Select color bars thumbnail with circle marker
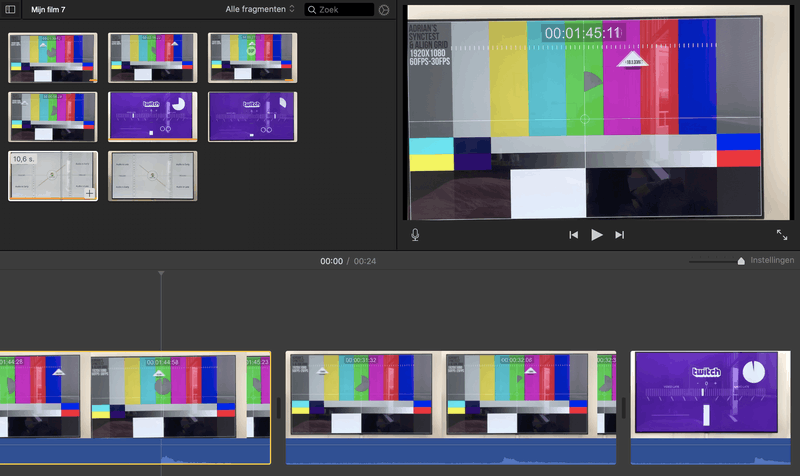The image size is (800, 476). click(x=253, y=58)
